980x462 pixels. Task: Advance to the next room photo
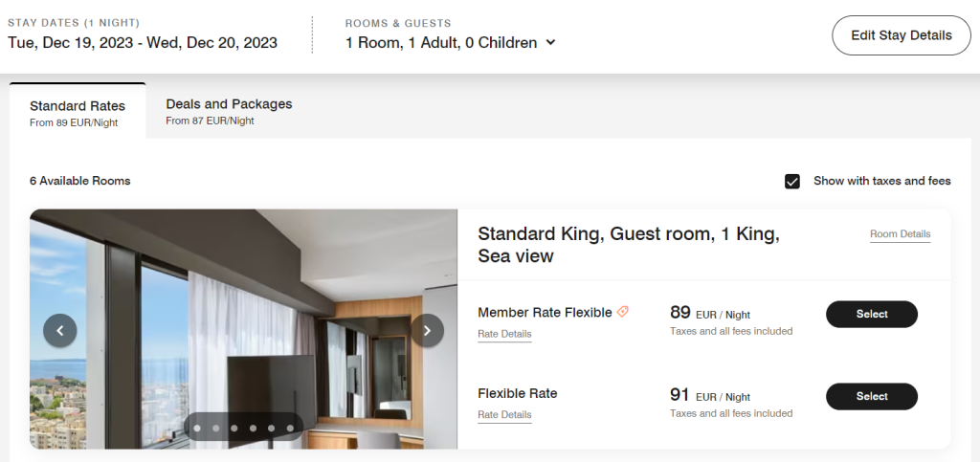click(427, 331)
